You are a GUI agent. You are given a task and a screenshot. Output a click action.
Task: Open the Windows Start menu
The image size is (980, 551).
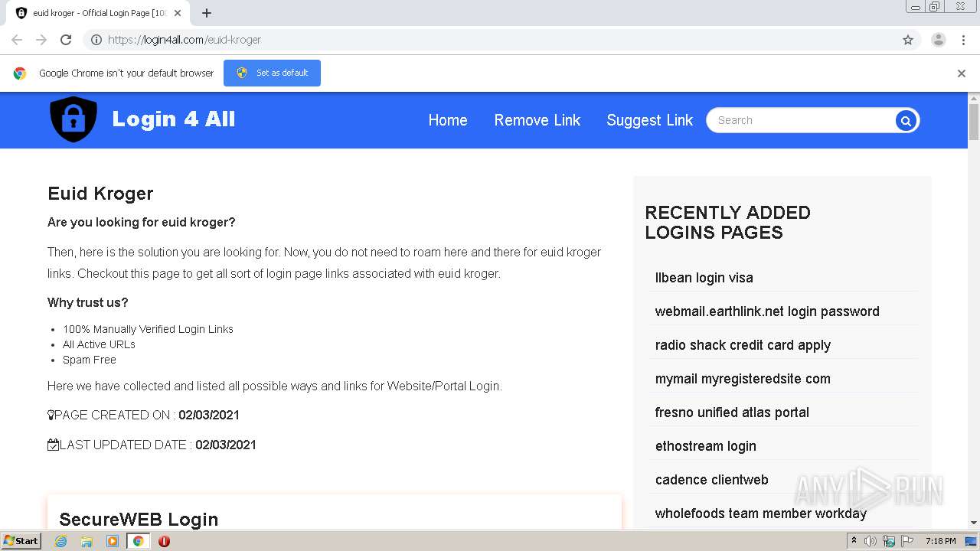tap(21, 541)
